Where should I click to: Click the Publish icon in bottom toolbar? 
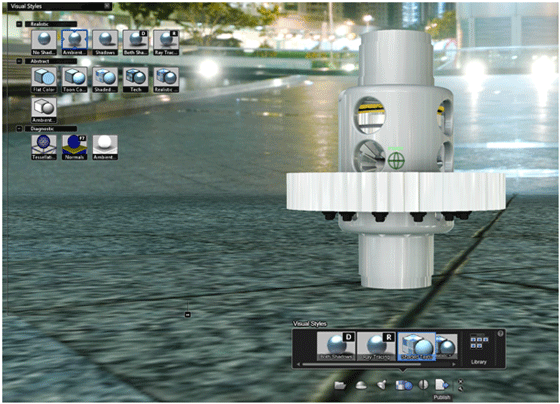tap(442, 385)
